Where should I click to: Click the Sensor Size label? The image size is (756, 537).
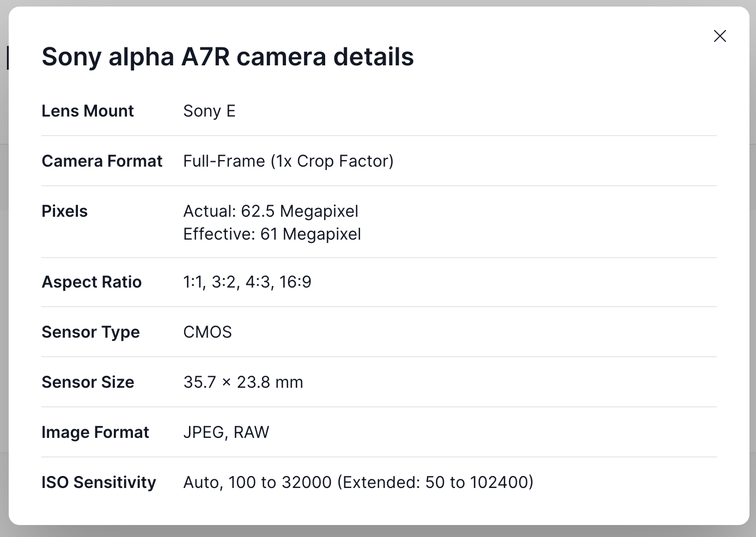point(88,382)
